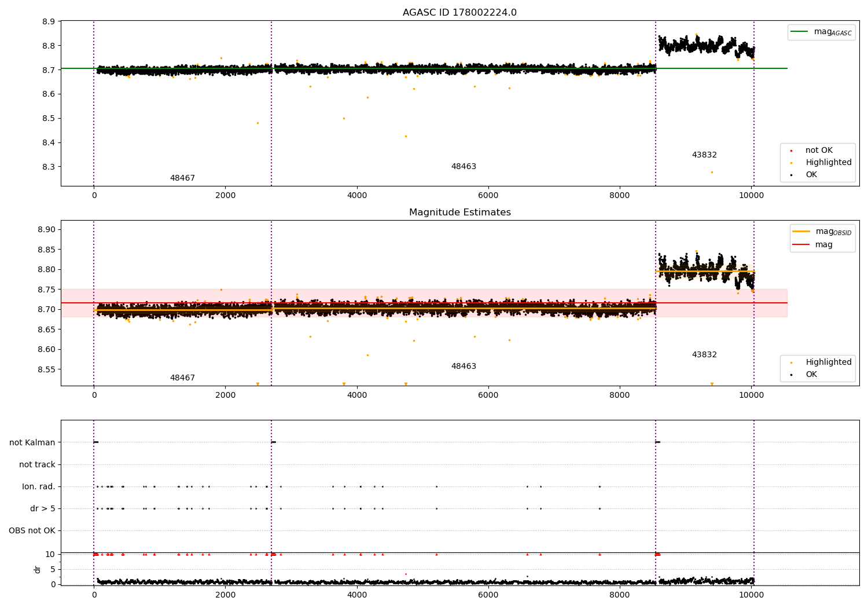Click the '48463' label in the middle plot
This screenshot has height=608, width=868.
pyautogui.click(x=464, y=367)
